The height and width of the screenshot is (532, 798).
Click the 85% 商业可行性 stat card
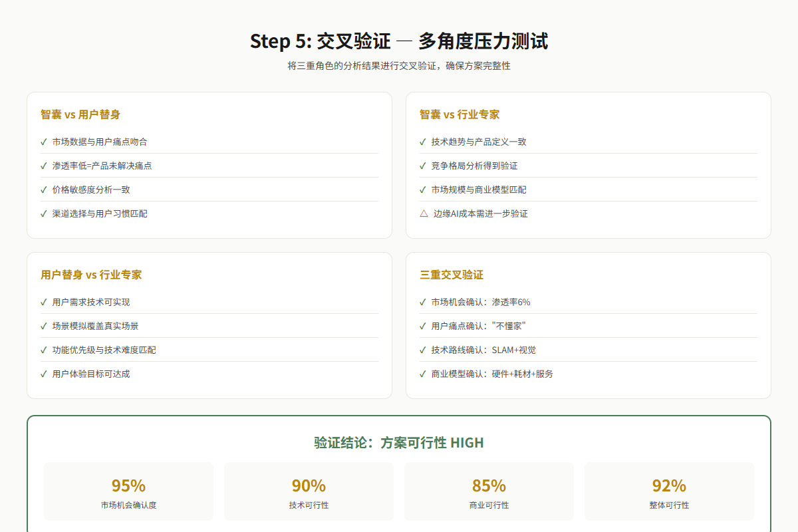[489, 491]
